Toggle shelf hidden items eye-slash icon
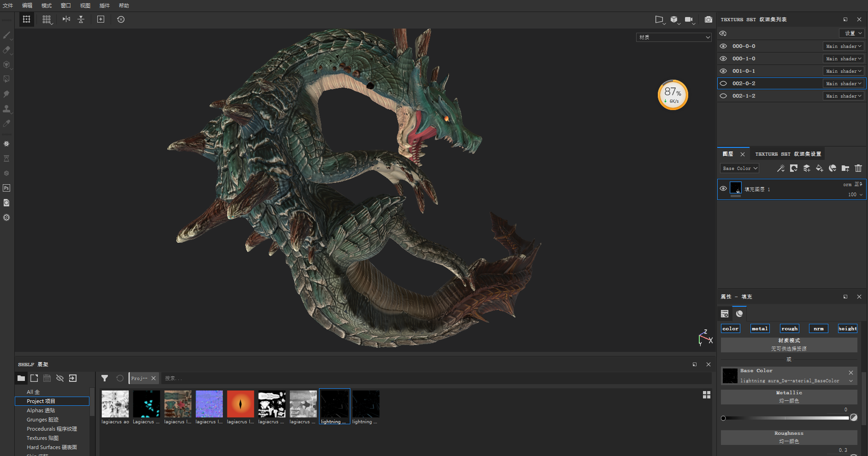 point(60,378)
